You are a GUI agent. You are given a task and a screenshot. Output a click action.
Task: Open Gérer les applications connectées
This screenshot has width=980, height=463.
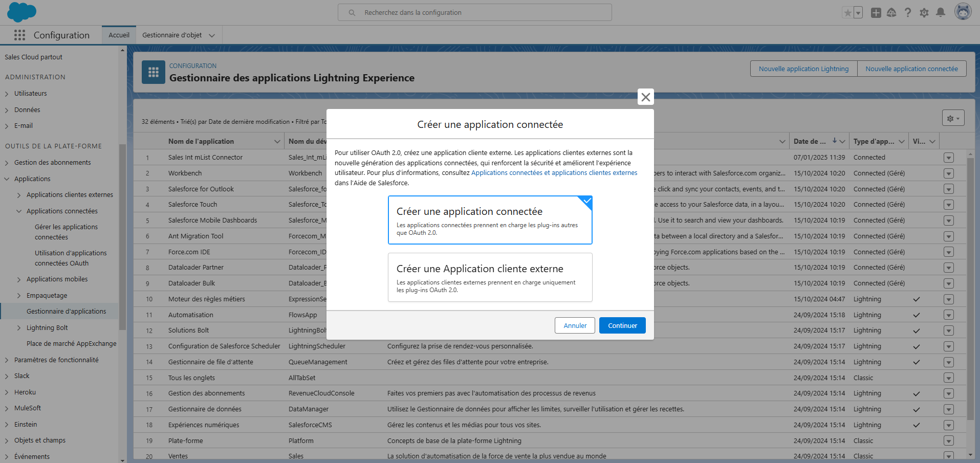tap(66, 232)
